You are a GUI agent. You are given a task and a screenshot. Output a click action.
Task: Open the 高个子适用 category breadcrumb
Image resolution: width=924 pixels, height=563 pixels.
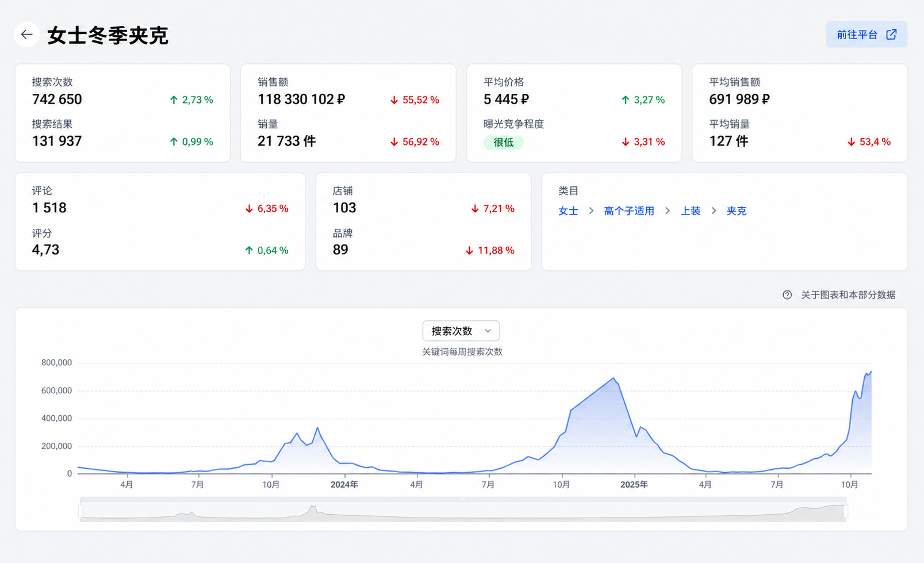(629, 211)
